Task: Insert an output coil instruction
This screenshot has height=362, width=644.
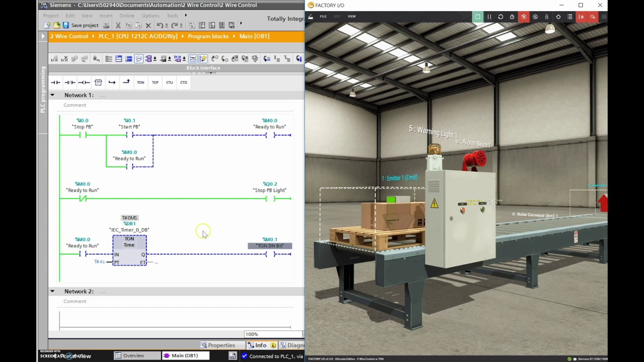Action: tap(84, 82)
